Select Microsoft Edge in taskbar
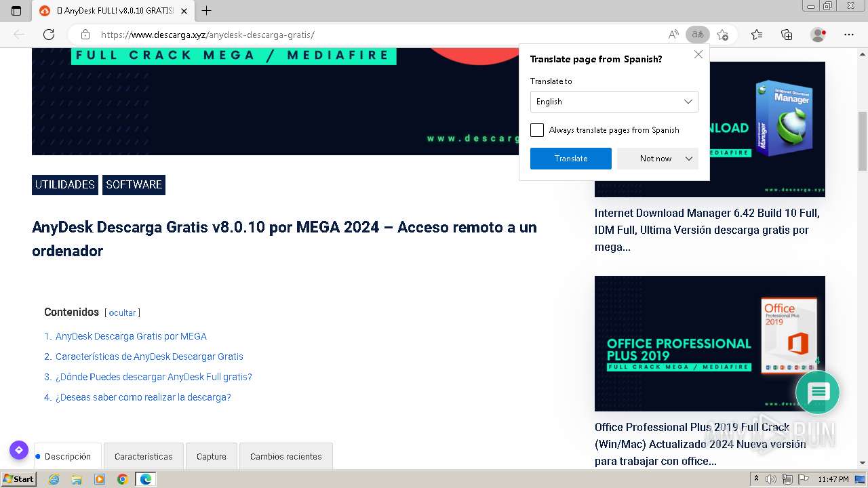This screenshot has height=488, width=868. 145,479
